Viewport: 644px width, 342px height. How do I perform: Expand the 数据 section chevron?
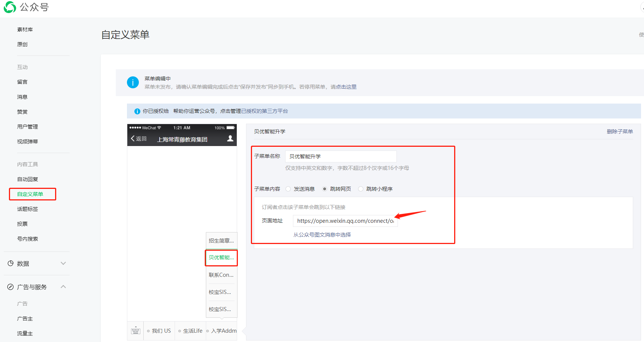pyautogui.click(x=63, y=263)
